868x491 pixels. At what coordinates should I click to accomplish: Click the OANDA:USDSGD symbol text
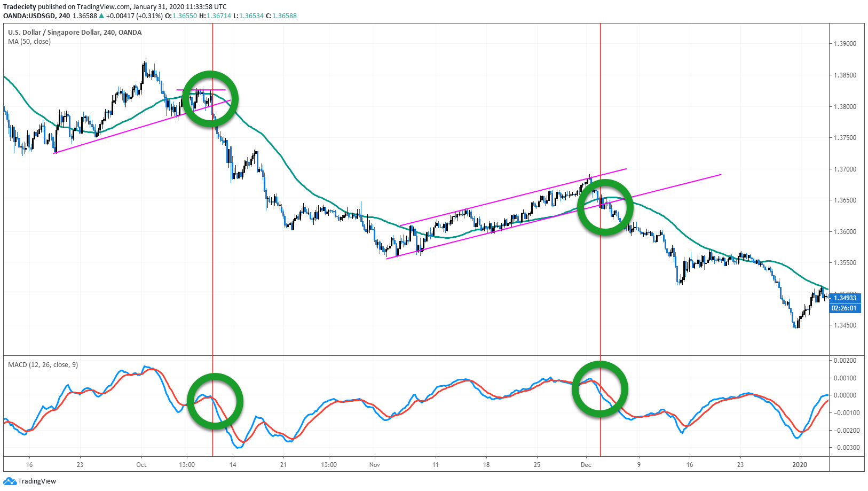(x=29, y=16)
